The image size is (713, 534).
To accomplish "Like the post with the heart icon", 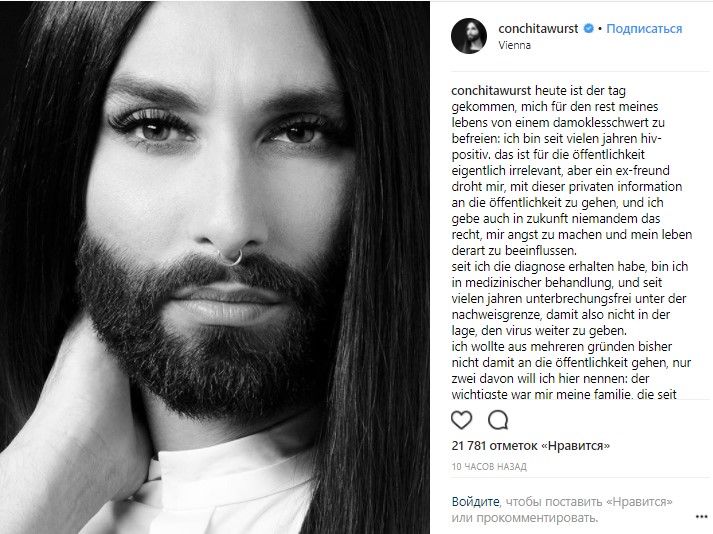I will (461, 420).
